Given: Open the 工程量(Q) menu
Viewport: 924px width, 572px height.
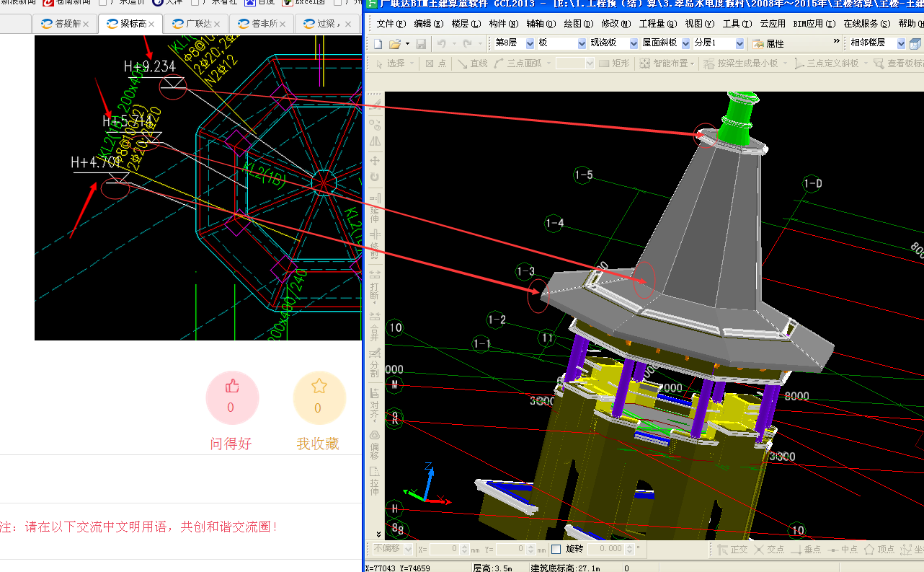Looking at the screenshot, I should point(659,24).
